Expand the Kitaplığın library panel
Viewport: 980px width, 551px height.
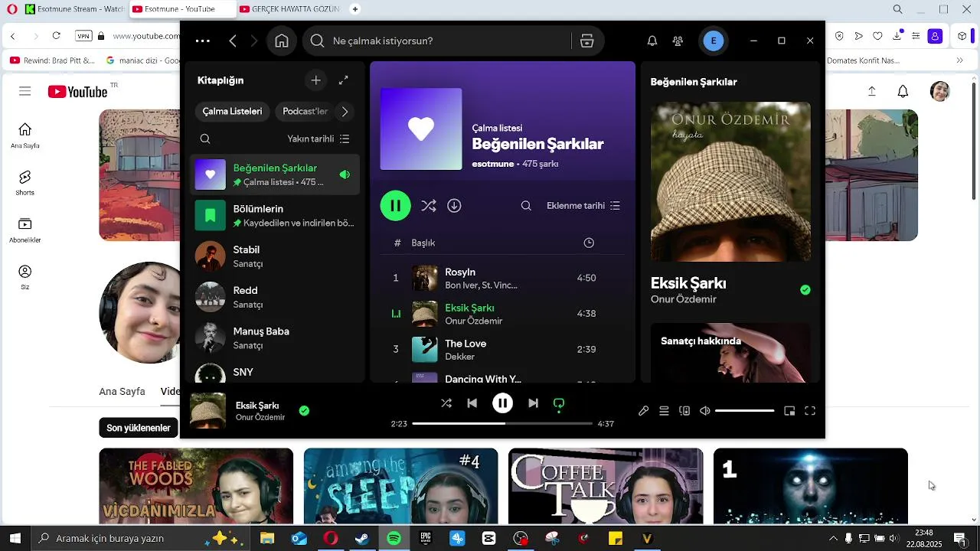pyautogui.click(x=344, y=80)
